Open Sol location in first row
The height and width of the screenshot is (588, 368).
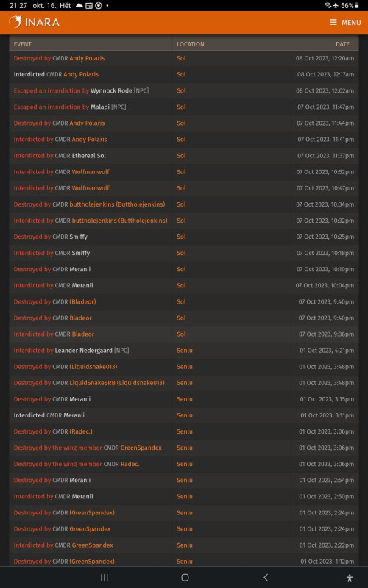(x=181, y=58)
